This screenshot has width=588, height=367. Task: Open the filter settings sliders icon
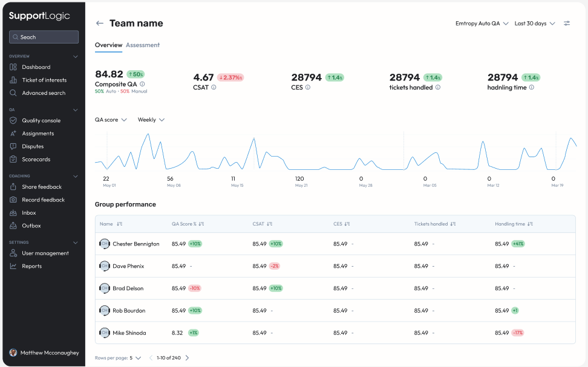point(567,23)
